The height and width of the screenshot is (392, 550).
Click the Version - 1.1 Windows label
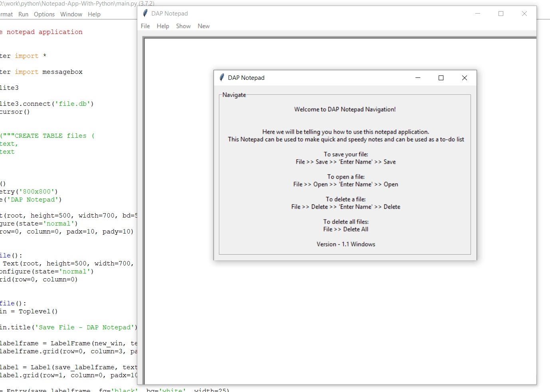click(346, 244)
